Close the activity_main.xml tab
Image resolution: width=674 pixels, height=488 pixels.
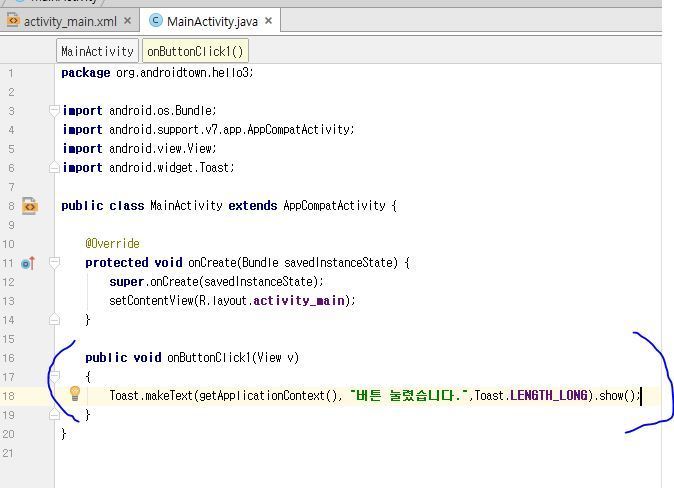click(127, 21)
